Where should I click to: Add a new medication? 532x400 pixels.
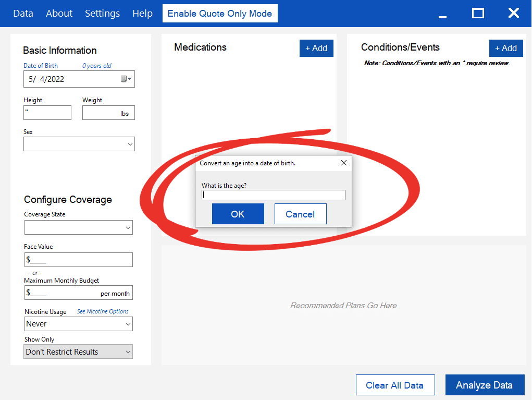pyautogui.click(x=316, y=48)
